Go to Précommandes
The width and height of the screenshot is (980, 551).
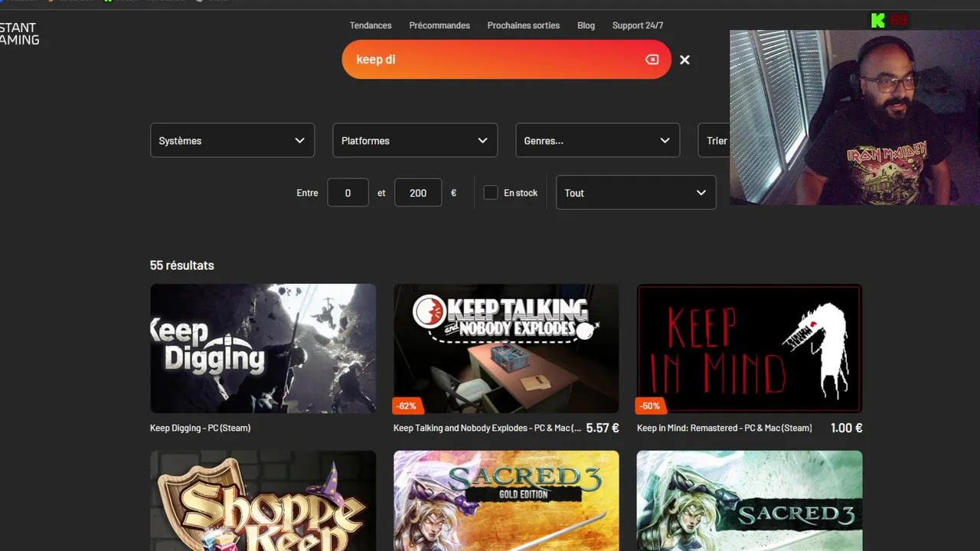(439, 25)
